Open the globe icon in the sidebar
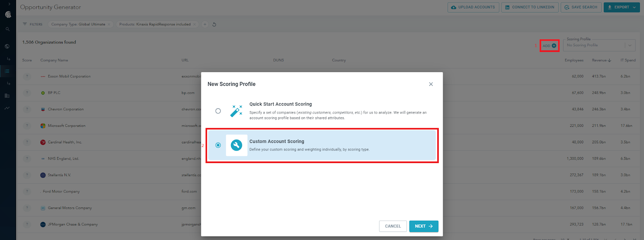The height and width of the screenshot is (240, 644). tap(7, 46)
